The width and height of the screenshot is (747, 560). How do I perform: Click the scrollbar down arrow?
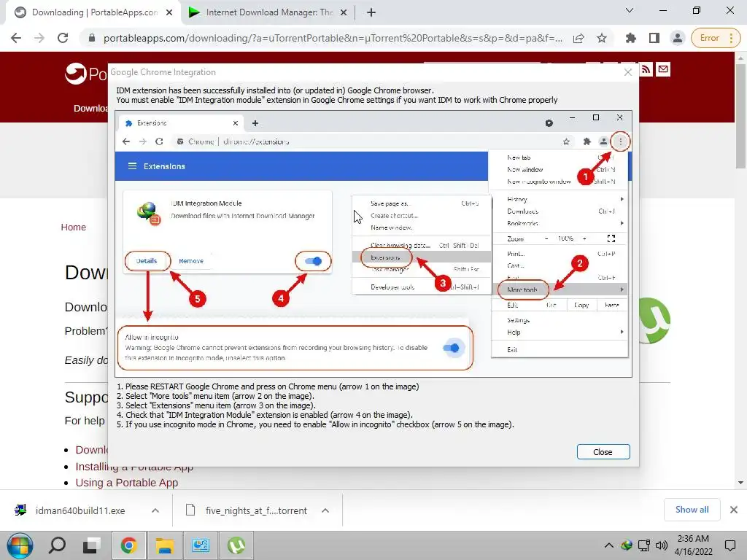click(741, 483)
